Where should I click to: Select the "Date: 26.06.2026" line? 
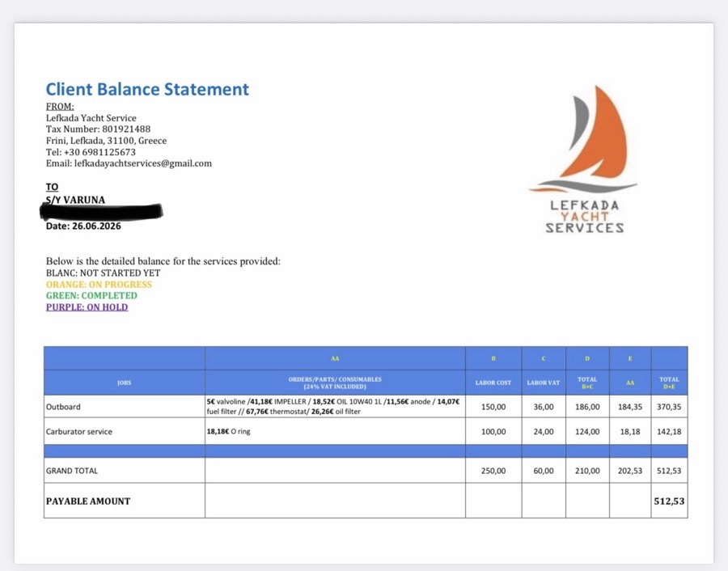pos(83,226)
